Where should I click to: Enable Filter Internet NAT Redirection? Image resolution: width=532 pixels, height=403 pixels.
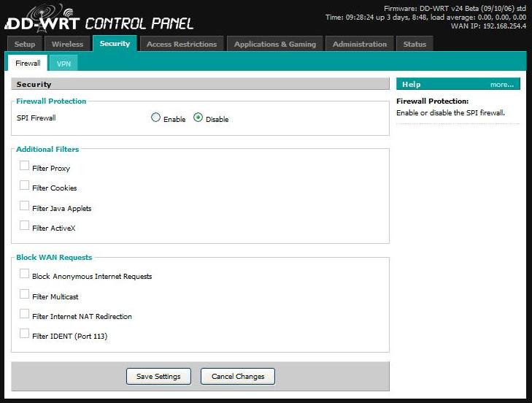pos(24,314)
